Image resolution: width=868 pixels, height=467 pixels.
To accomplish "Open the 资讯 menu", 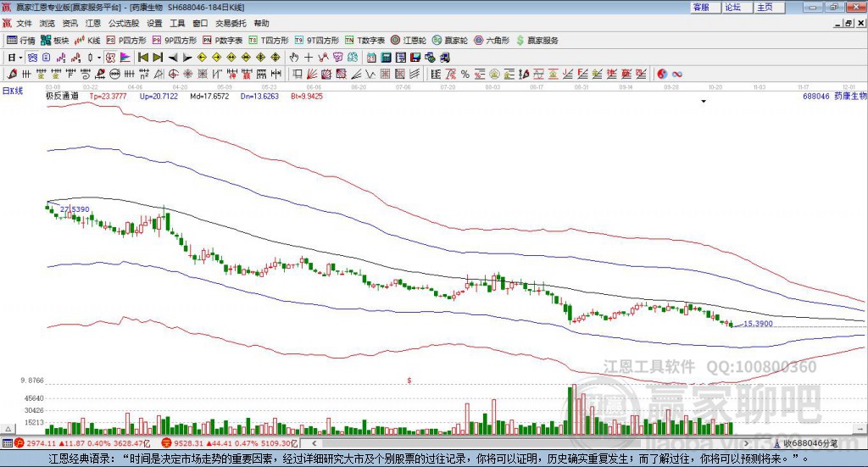I will 70,23.
